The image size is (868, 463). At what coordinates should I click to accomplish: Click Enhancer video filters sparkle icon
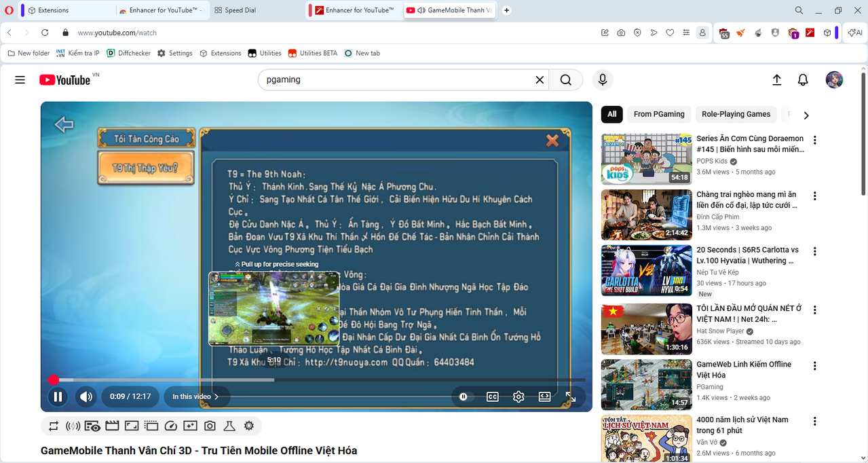click(x=190, y=426)
